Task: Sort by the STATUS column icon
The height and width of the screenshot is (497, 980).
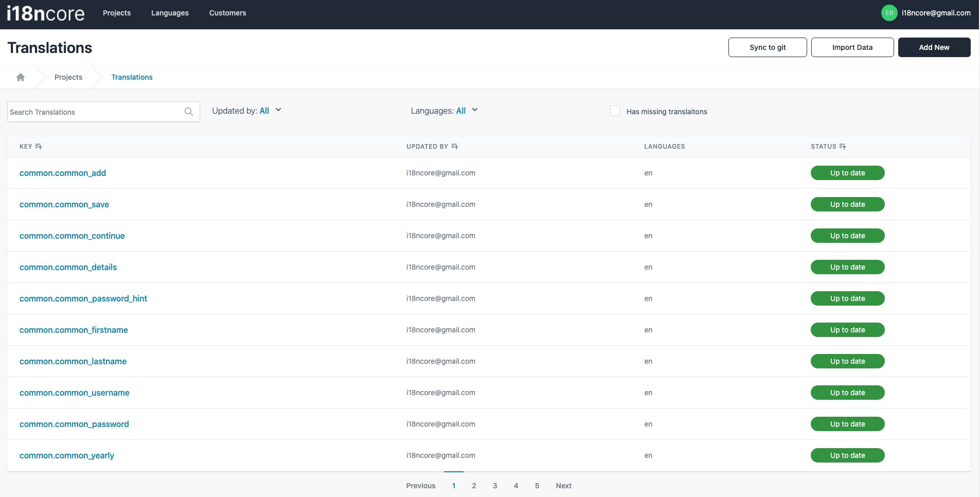Action: pyautogui.click(x=843, y=147)
